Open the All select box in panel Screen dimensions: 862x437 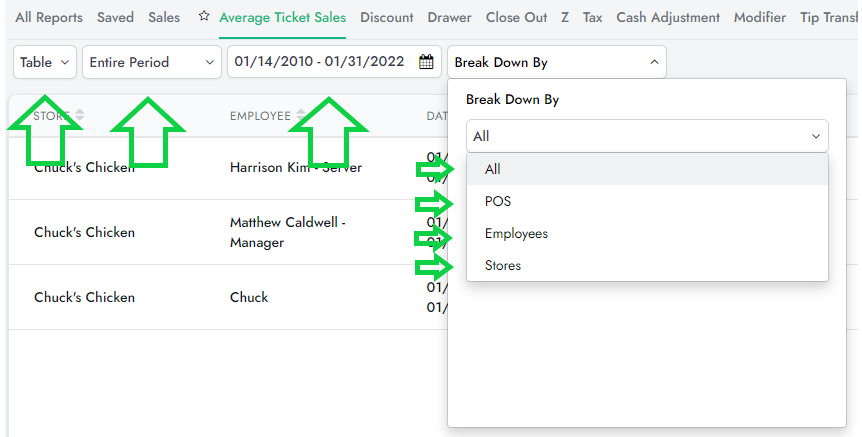coord(647,136)
